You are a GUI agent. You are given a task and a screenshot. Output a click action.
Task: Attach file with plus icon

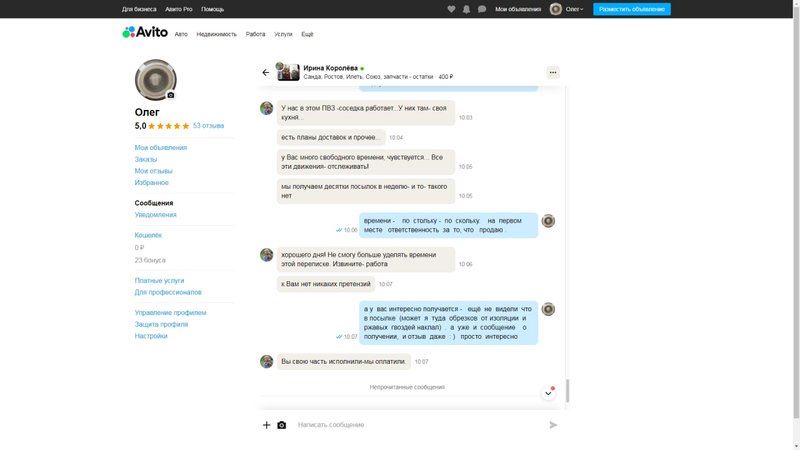pyautogui.click(x=266, y=424)
